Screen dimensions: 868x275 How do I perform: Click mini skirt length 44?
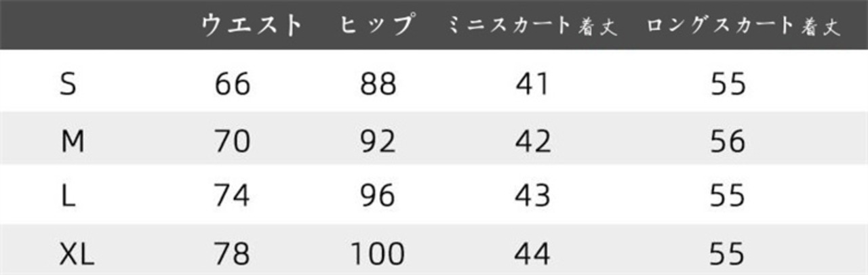[x=532, y=255]
